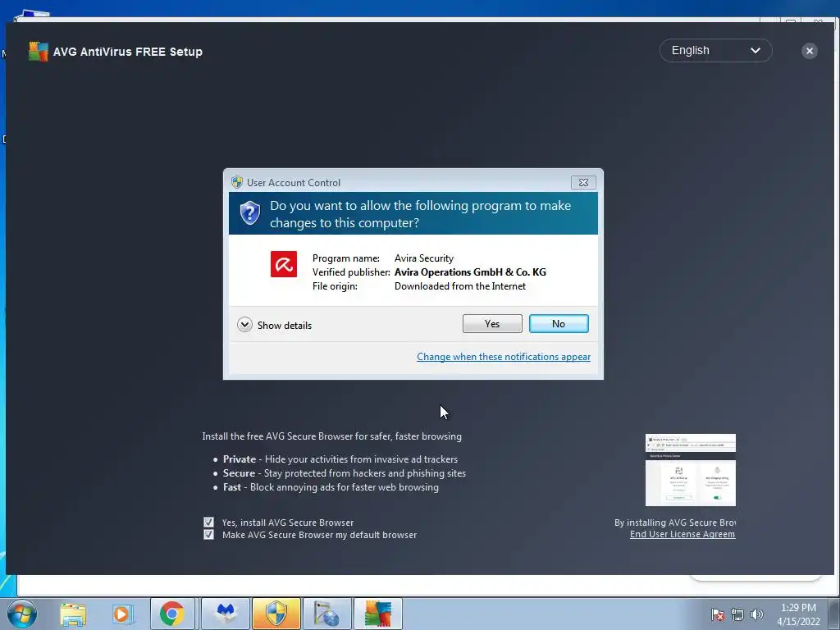Image resolution: width=840 pixels, height=630 pixels.
Task: Expand Show details in UAC dialog
Action: tap(274, 325)
